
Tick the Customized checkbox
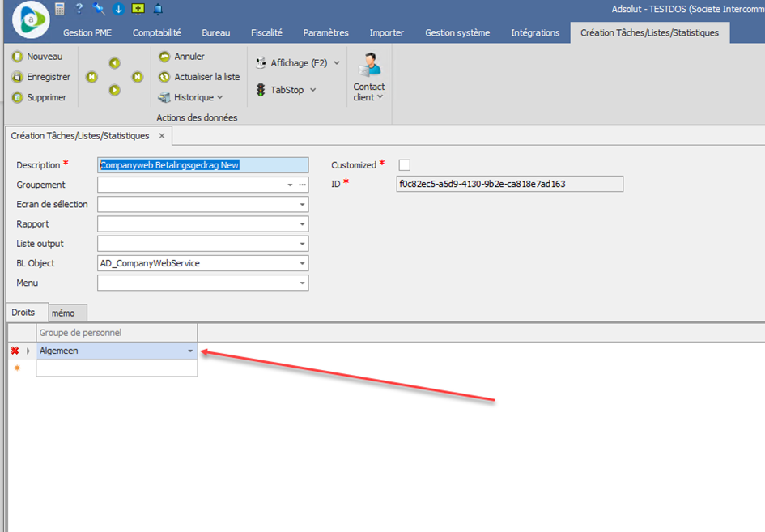coord(405,165)
